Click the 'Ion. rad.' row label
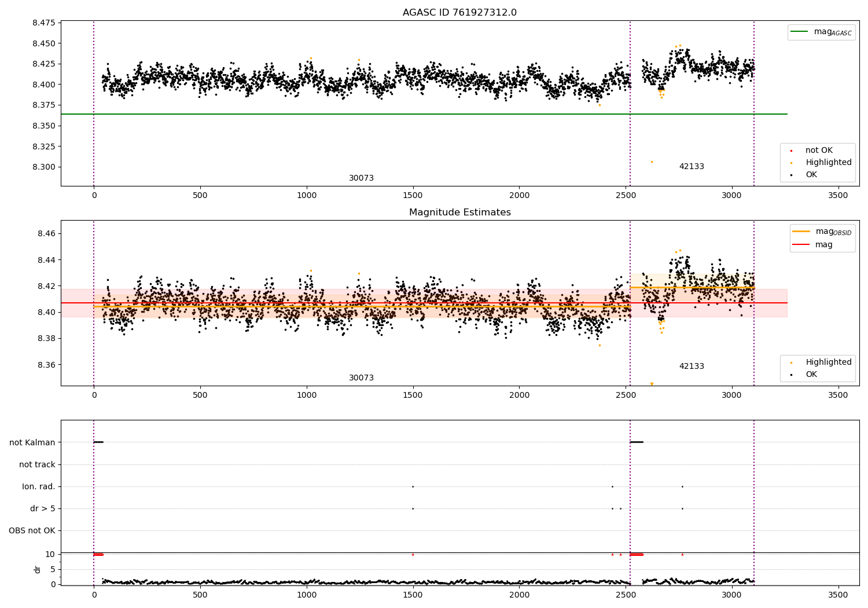The image size is (868, 608). [x=39, y=487]
